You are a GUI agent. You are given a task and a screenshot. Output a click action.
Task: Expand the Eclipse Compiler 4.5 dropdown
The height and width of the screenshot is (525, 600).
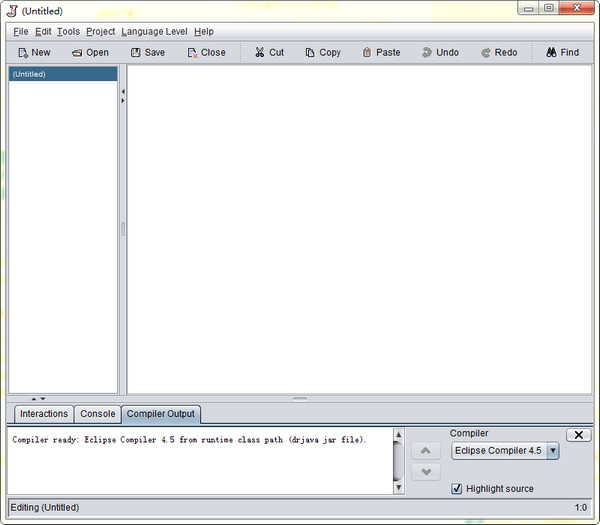click(553, 451)
